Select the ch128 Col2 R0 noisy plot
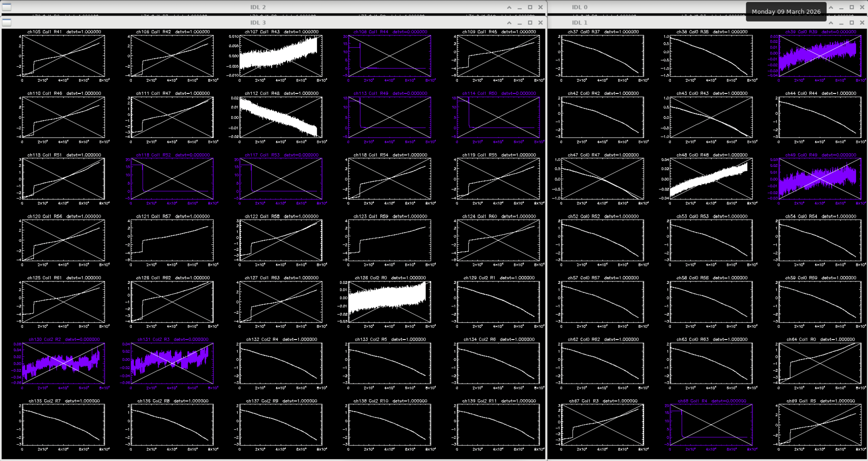This screenshot has width=868, height=461. (x=390, y=301)
